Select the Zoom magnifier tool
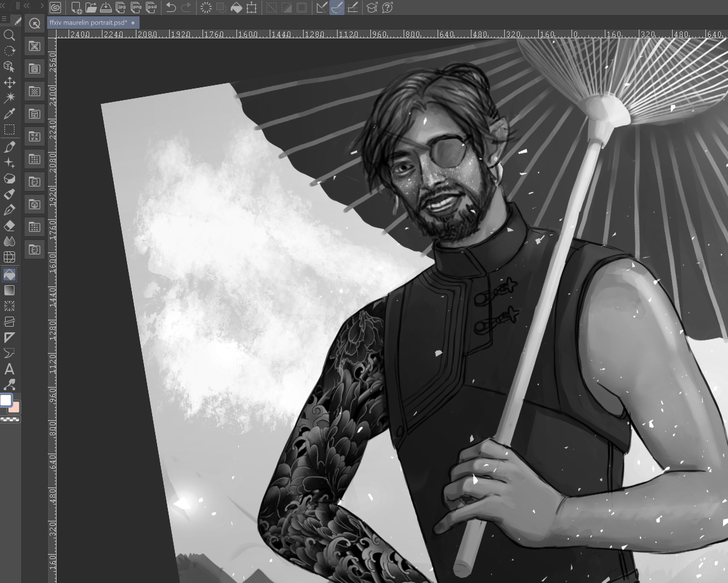Screen dimensions: 728x583 pyautogui.click(x=9, y=35)
